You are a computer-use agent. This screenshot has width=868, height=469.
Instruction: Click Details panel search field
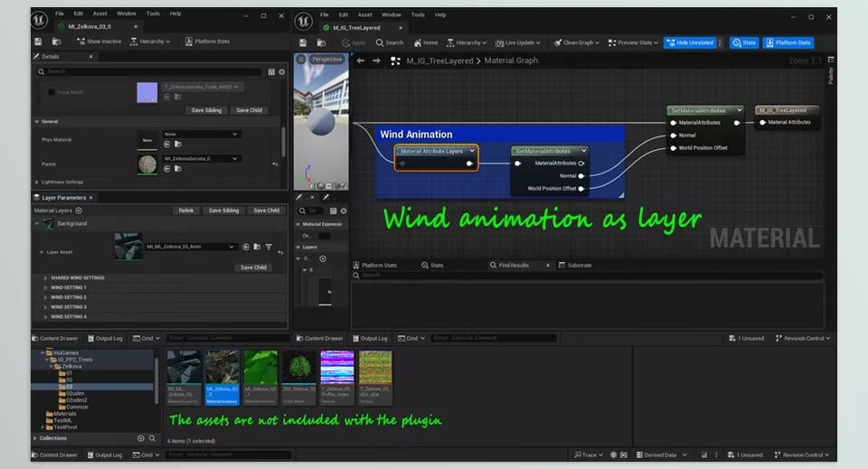coord(149,72)
